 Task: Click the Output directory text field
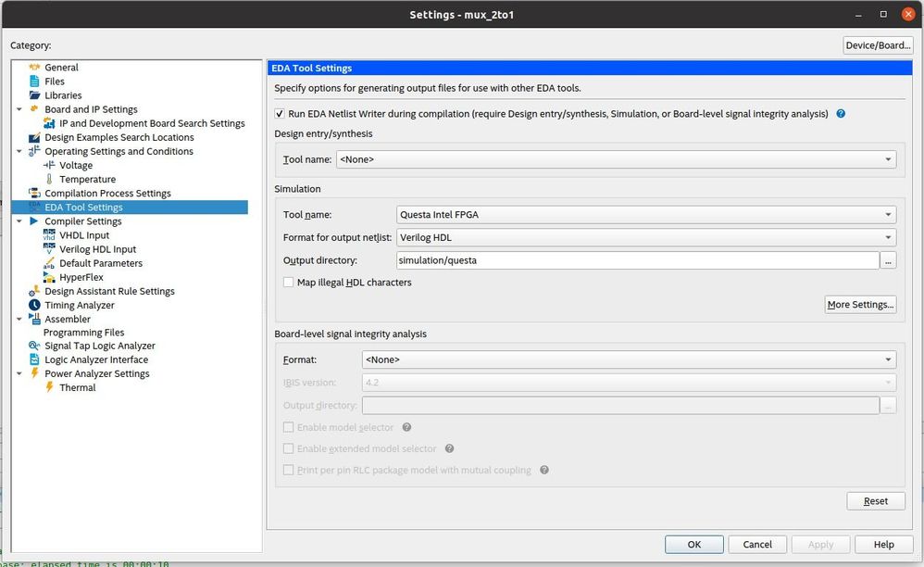637,261
